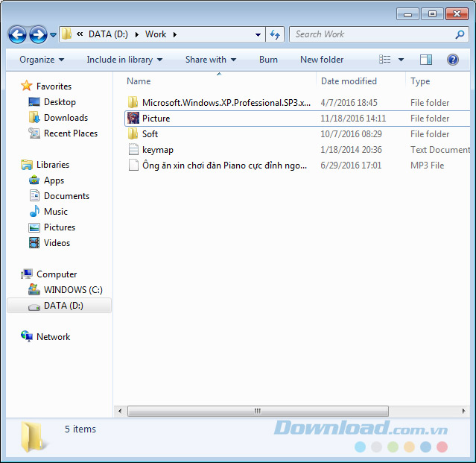Go back with the Back arrow button
Screen dimensions: 476x463
[x=17, y=34]
